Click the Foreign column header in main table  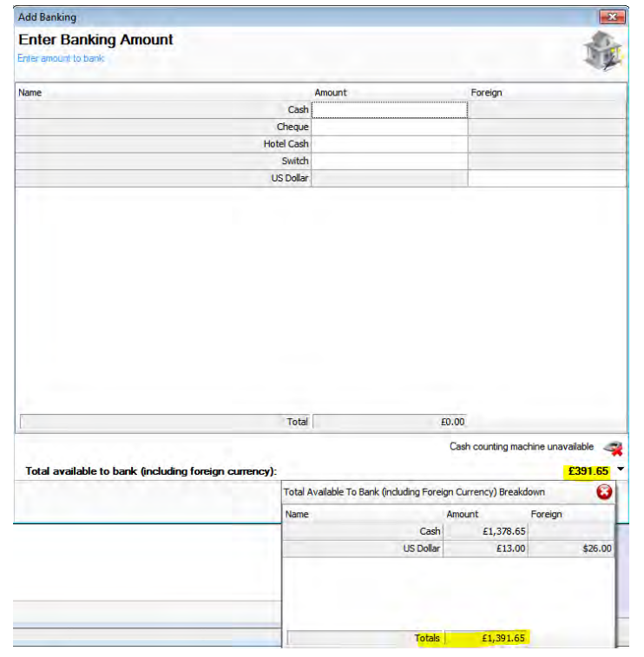486,93
